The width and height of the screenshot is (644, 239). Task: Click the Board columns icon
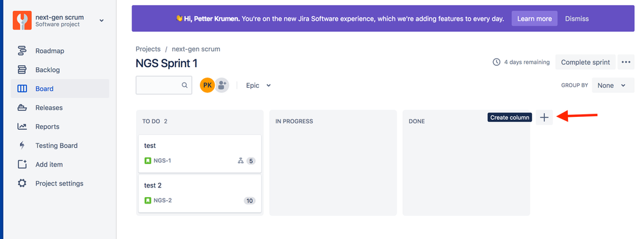coord(22,88)
